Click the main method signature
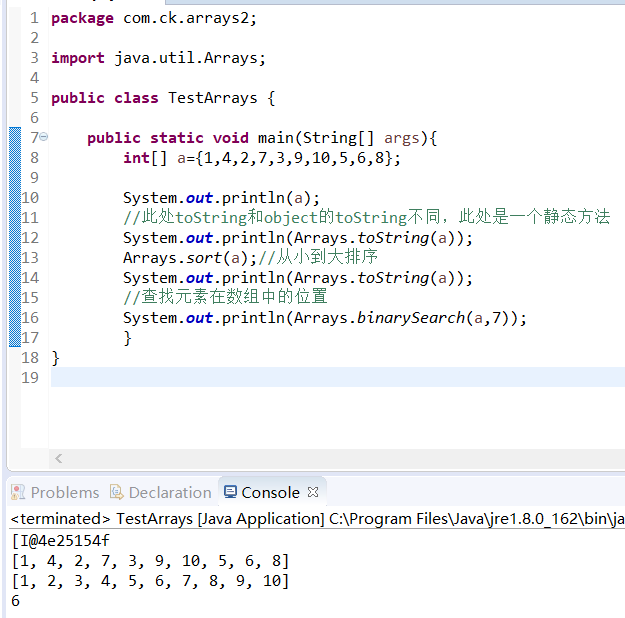This screenshot has height=618, width=625. (262, 138)
